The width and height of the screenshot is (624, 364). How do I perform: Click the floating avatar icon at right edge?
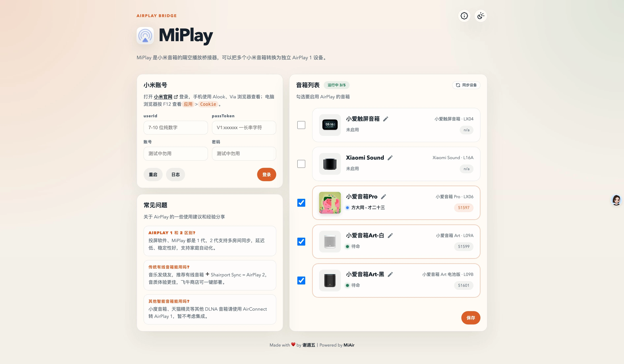point(616,200)
